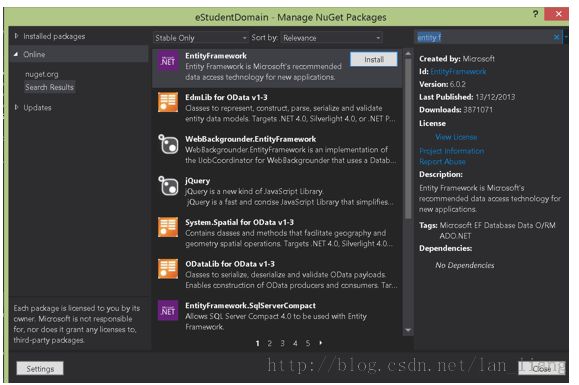Open the View License link
The height and width of the screenshot is (385, 579).
(x=456, y=137)
